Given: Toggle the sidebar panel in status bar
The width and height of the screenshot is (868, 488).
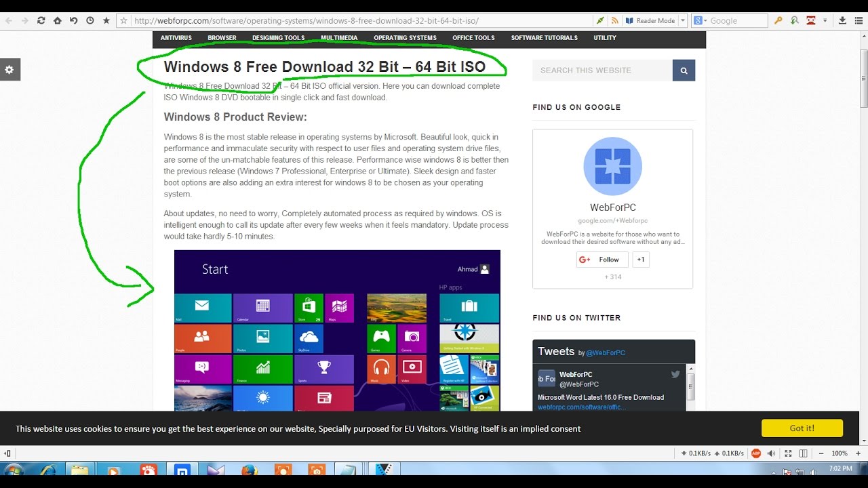Looking at the screenshot, I should pyautogui.click(x=7, y=453).
